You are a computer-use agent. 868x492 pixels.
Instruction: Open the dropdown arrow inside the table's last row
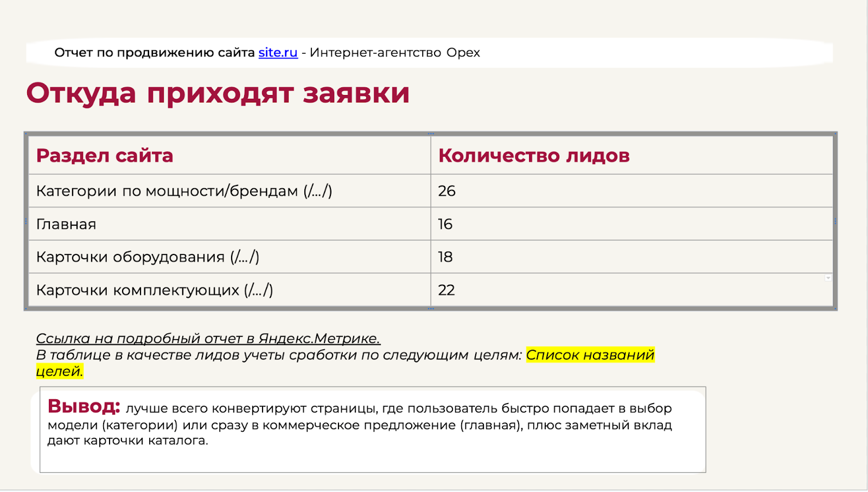(828, 278)
